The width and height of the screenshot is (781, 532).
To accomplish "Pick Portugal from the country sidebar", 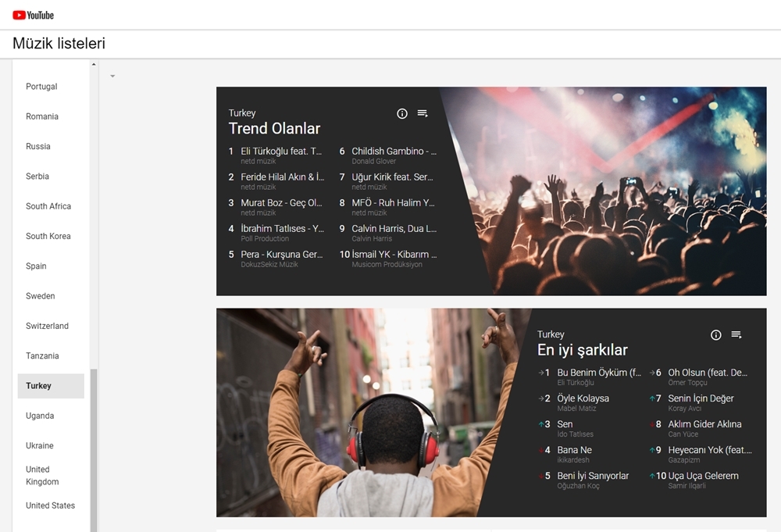I will [41, 87].
